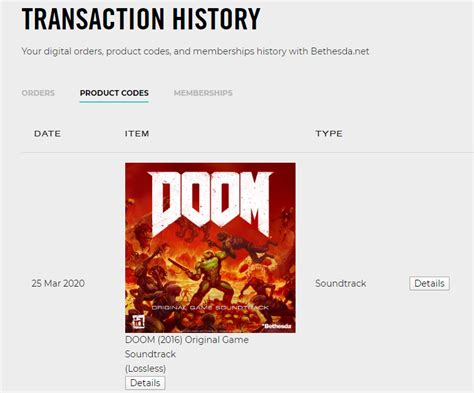Click the white DOOM logo on the cover
The image size is (474, 393).
click(210, 202)
